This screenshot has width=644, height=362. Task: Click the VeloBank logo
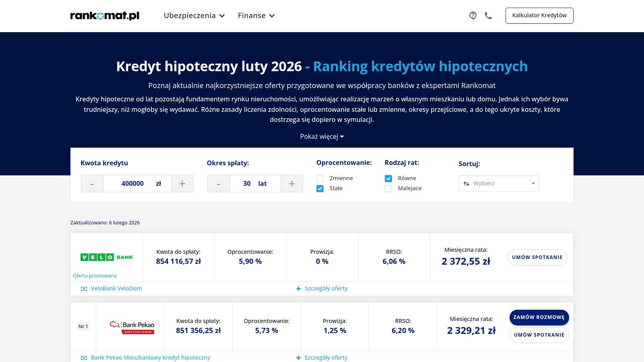[107, 257]
